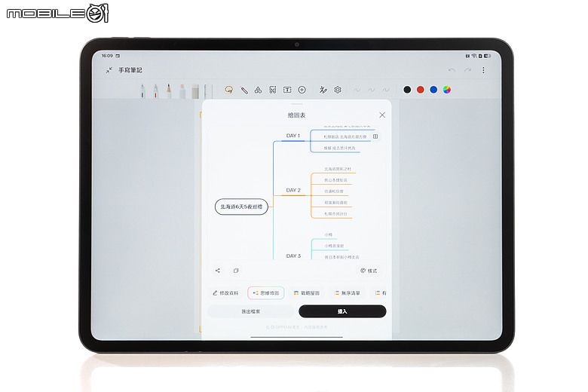Open the AI handwriting assistant icon
This screenshot has width=588, height=392.
(x=323, y=90)
